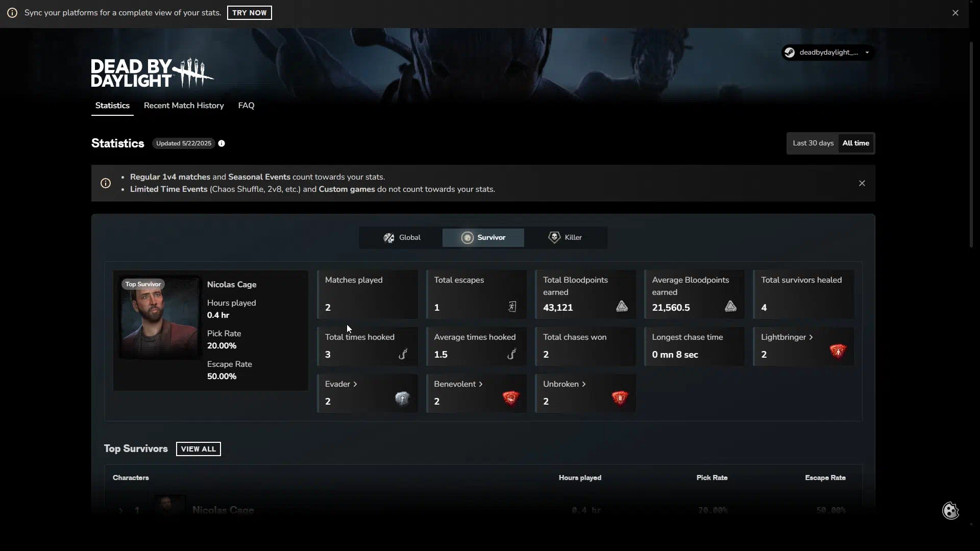This screenshot has width=980, height=551.
Task: Click the Escape Rate column header
Action: [825, 478]
